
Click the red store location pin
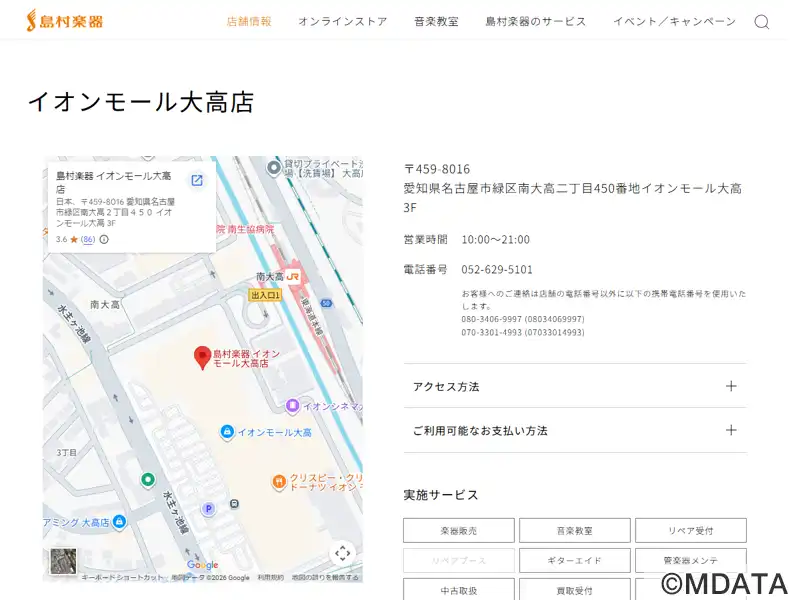(x=203, y=358)
